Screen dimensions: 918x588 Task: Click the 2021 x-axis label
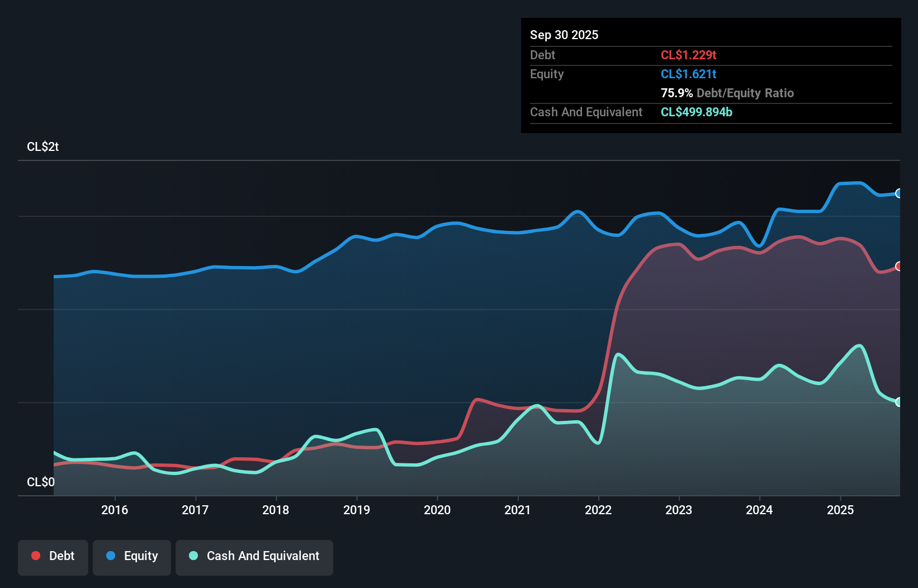pyautogui.click(x=518, y=510)
